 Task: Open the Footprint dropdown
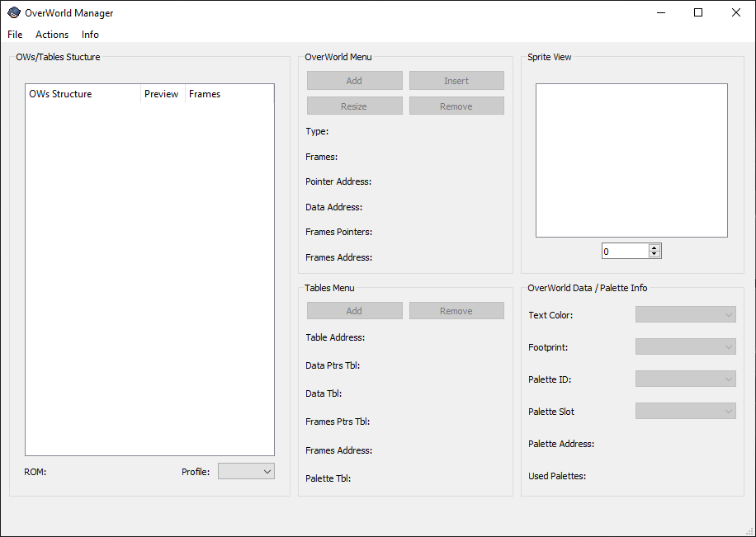[x=685, y=347]
